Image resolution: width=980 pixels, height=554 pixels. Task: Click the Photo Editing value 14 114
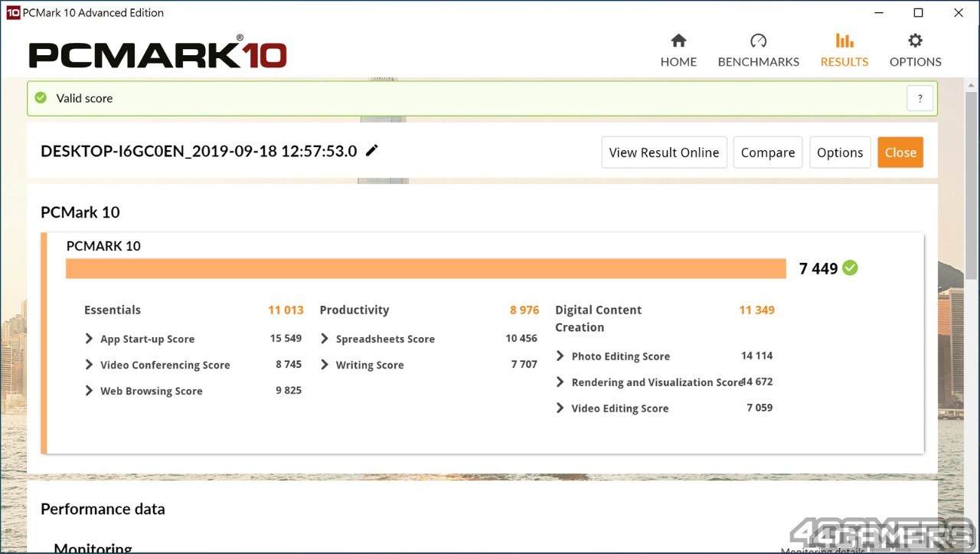coord(757,356)
